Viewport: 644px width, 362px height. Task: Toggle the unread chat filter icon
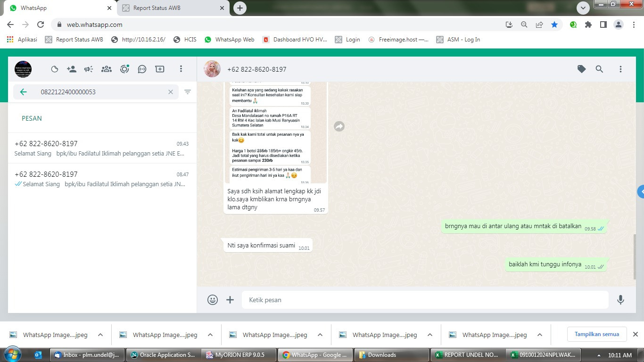188,92
